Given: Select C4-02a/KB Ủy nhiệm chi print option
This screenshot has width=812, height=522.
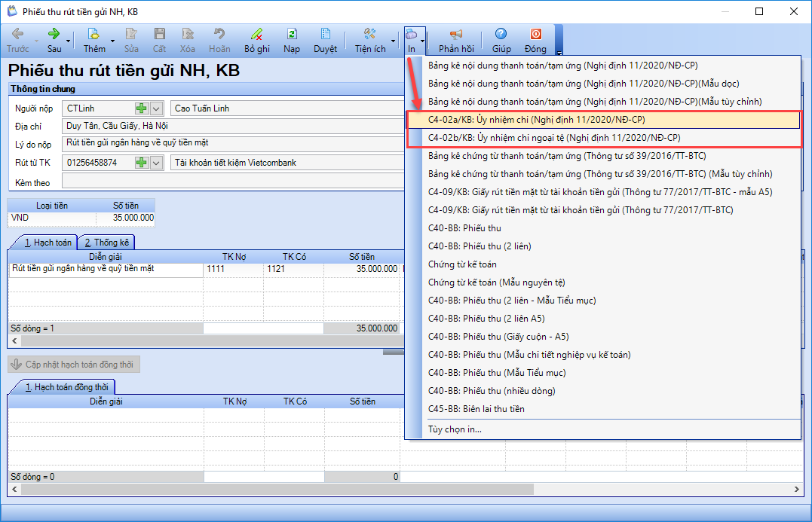Looking at the screenshot, I should point(604,120).
